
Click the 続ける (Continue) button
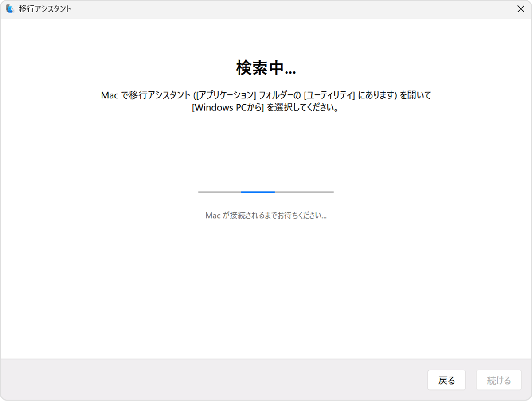[499, 380]
